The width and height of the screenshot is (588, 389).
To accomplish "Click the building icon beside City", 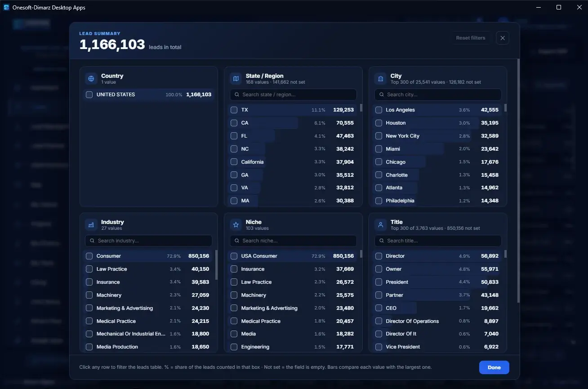I will point(381,79).
